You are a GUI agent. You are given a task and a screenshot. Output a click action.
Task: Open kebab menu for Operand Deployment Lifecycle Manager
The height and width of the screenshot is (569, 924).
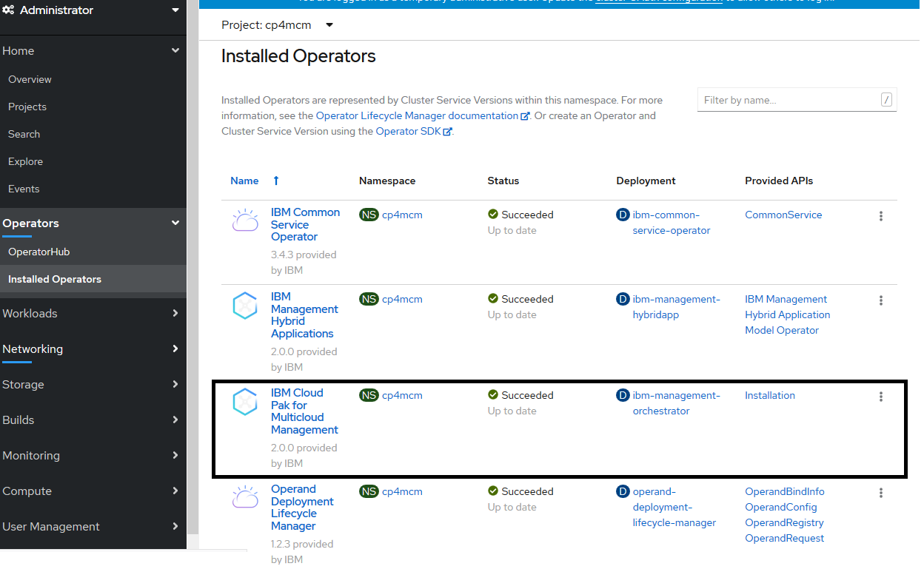pos(880,492)
